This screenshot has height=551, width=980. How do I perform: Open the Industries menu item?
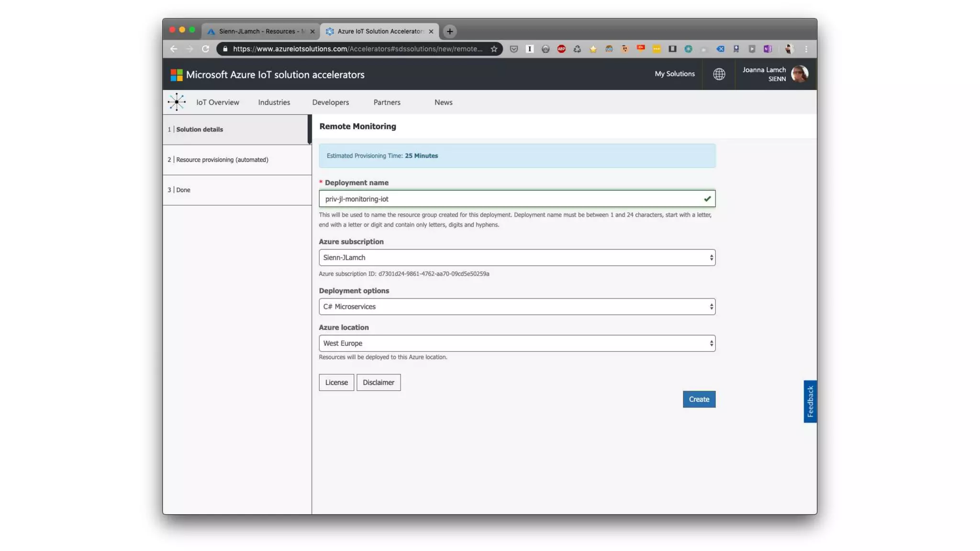[x=274, y=102]
